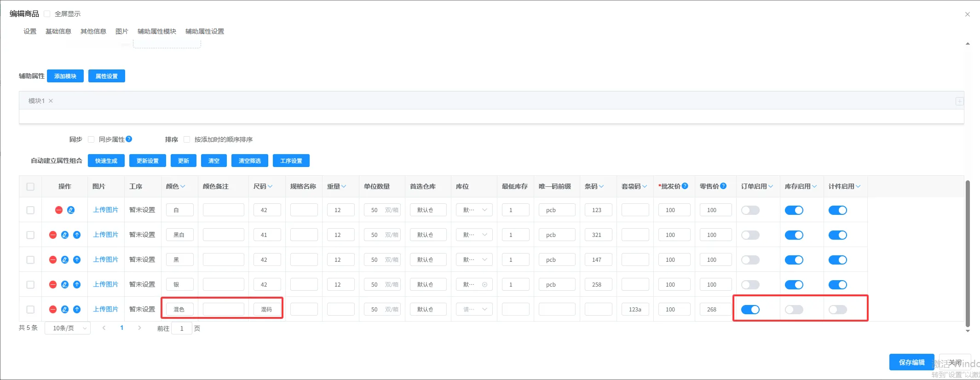The width and height of the screenshot is (980, 380).
Task: Expand the 重量 column header dropdown
Action: (x=344, y=186)
